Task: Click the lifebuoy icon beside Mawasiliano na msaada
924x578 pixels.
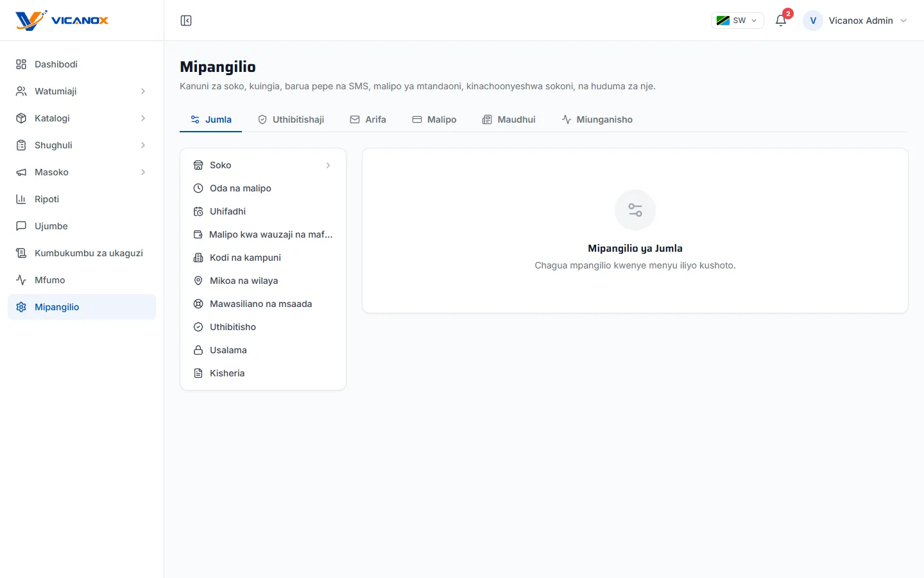Action: [x=198, y=304]
